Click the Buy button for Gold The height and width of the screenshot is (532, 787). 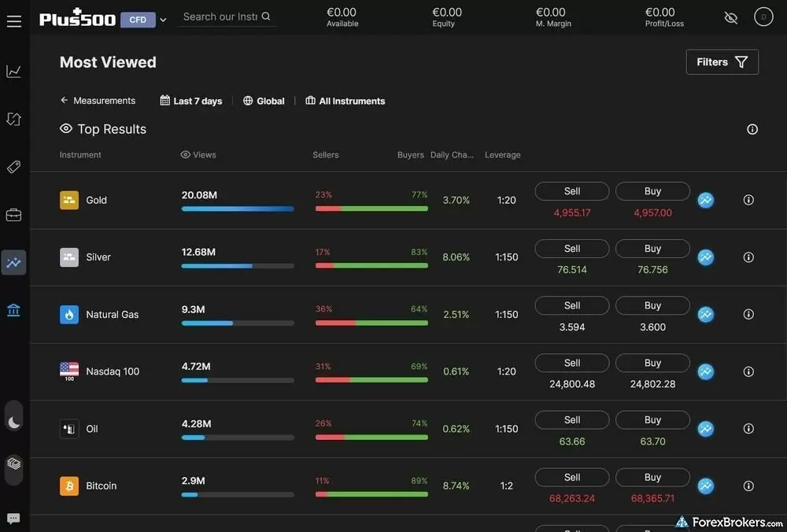(652, 190)
